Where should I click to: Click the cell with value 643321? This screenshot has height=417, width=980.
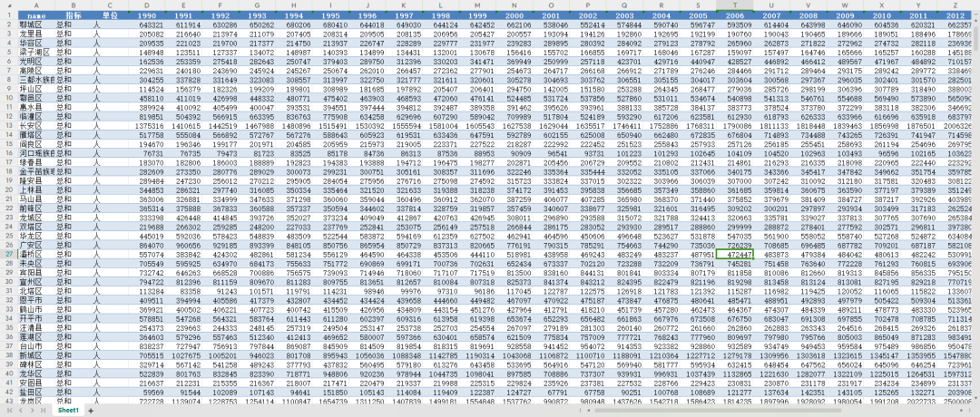click(x=146, y=24)
